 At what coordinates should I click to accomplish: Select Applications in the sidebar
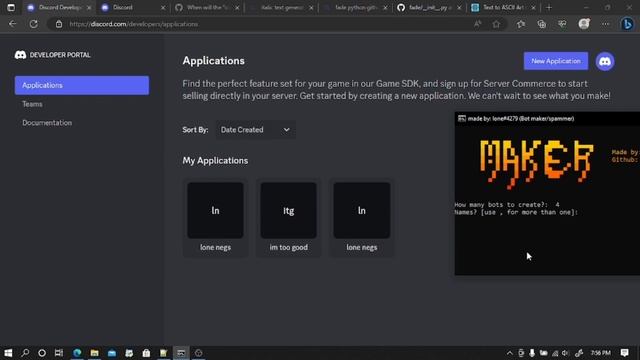[x=82, y=85]
